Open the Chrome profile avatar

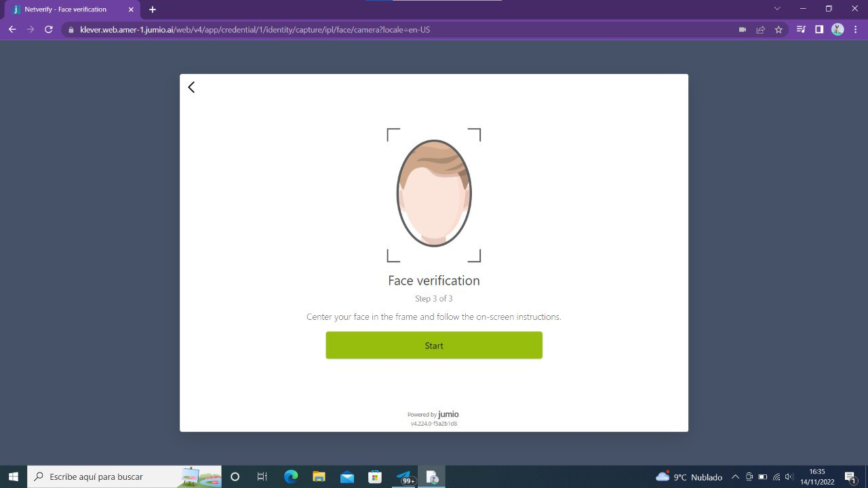(x=837, y=29)
